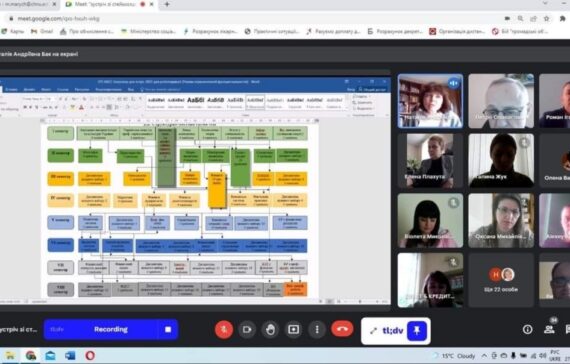Click the tl;dv pin icon
570x364 pixels.
pyautogui.click(x=417, y=331)
